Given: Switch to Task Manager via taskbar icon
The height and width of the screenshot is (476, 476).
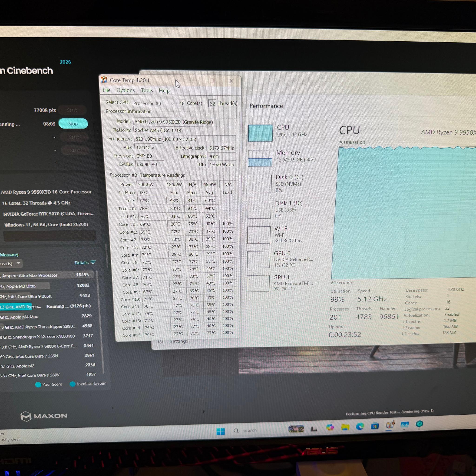Looking at the screenshot, I should point(405,424).
